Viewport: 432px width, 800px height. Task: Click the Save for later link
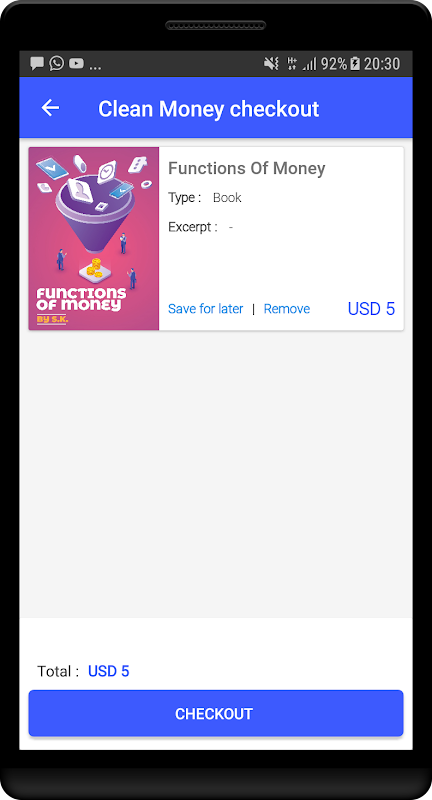[x=206, y=309]
